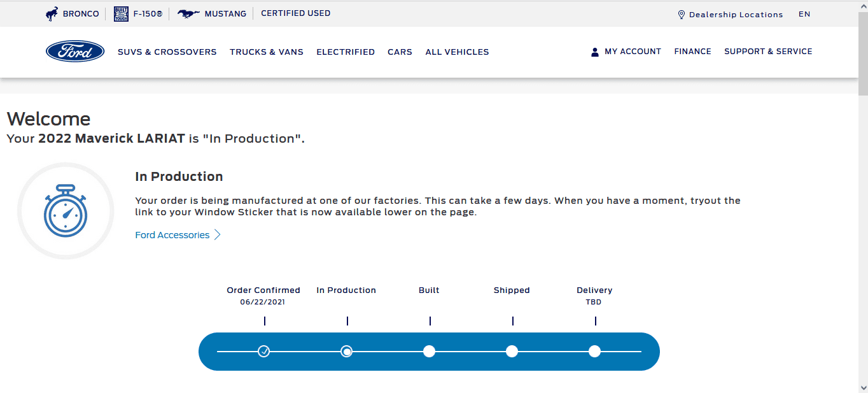Click the 06/22/2021 date

263,303
